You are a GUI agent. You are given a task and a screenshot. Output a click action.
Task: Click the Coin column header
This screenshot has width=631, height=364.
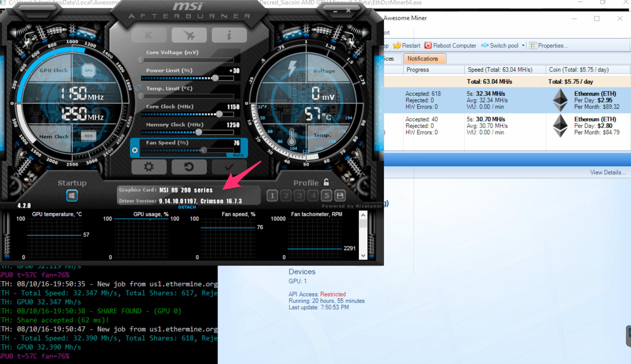click(x=588, y=70)
